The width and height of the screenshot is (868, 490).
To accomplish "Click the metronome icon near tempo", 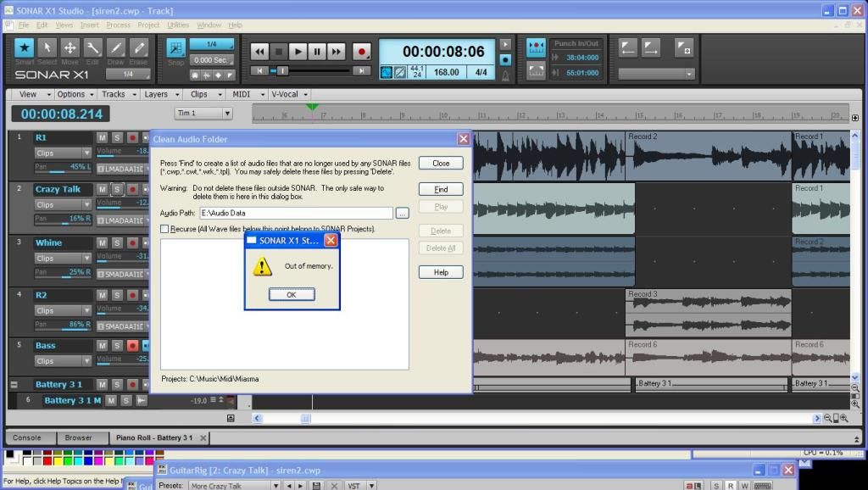I will click(x=505, y=76).
